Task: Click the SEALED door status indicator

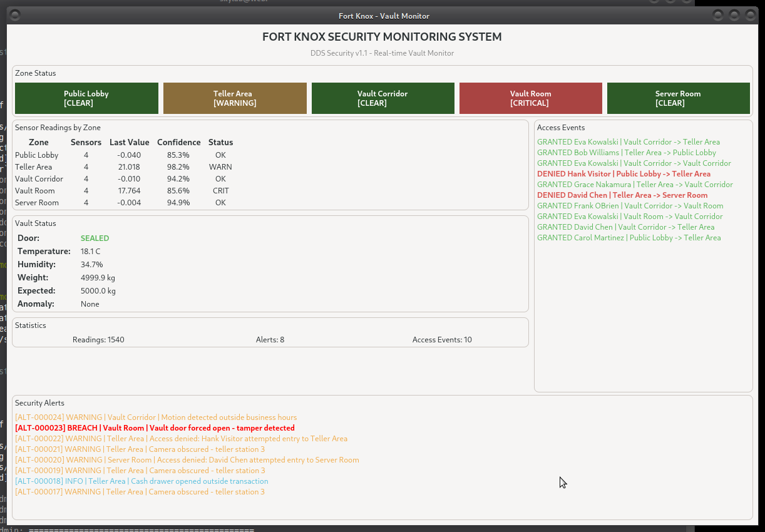Action: coord(95,238)
